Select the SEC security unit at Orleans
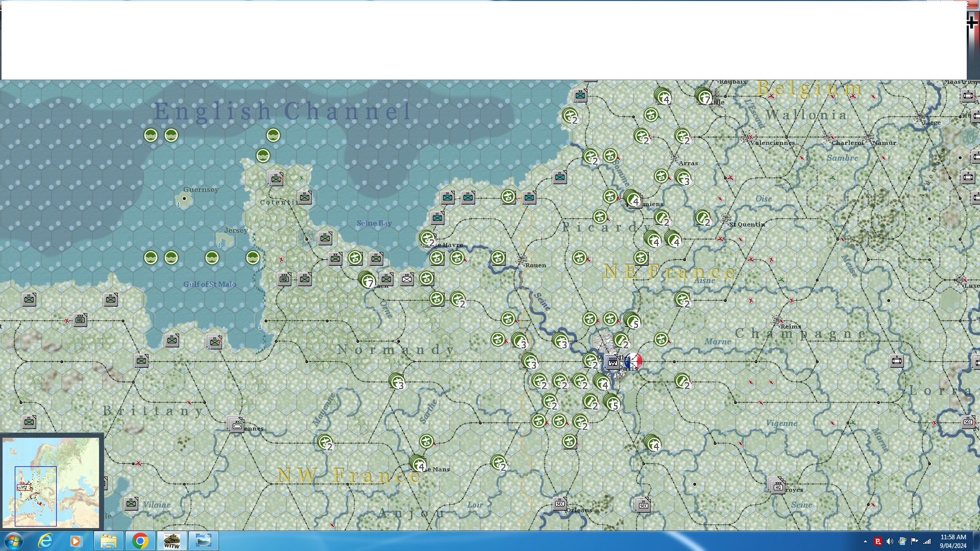980x551 pixels. point(560,504)
